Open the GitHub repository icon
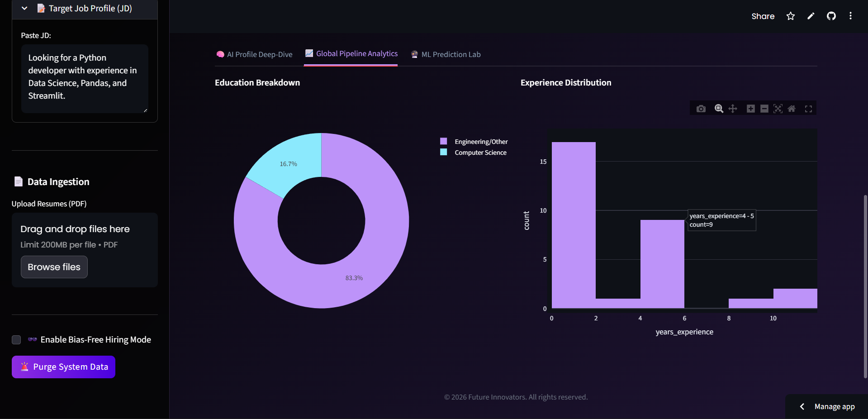 (831, 16)
